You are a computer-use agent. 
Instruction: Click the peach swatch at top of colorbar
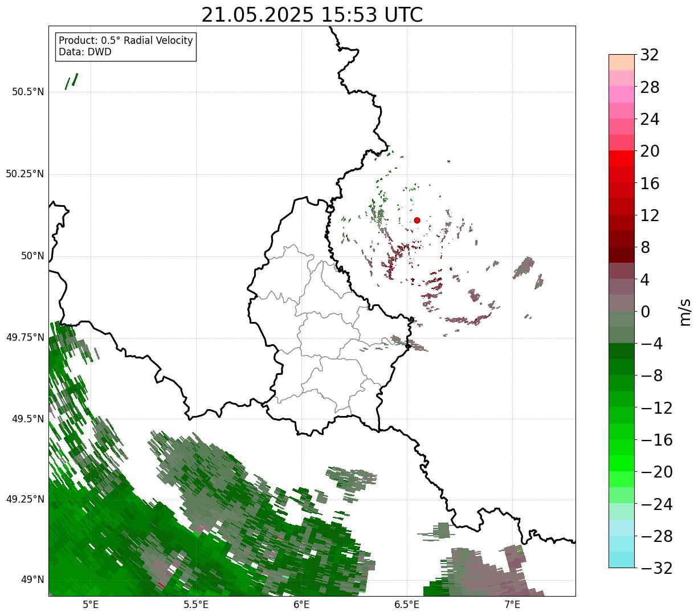click(622, 62)
